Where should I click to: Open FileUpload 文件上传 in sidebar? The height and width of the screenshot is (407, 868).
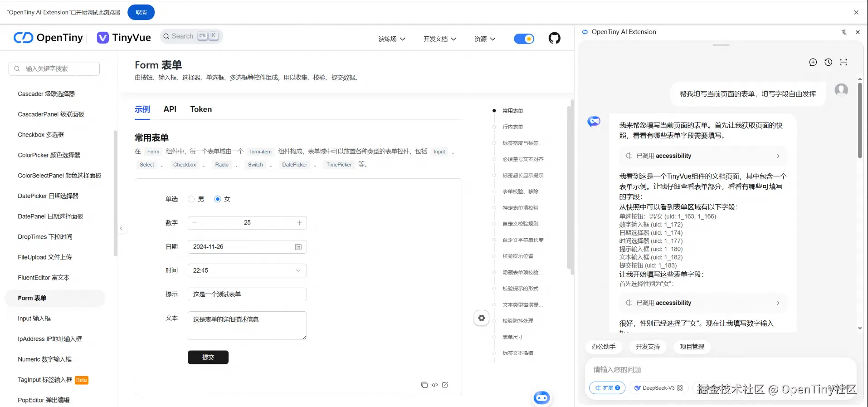pos(45,257)
